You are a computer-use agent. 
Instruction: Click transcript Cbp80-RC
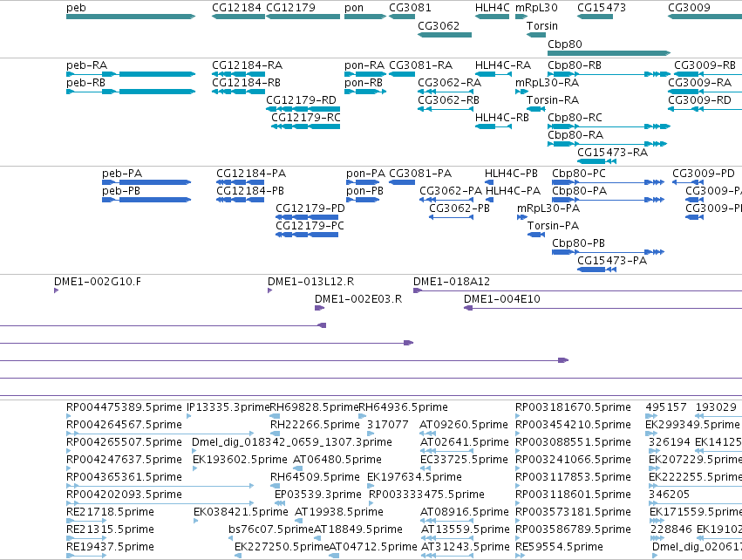(575, 118)
